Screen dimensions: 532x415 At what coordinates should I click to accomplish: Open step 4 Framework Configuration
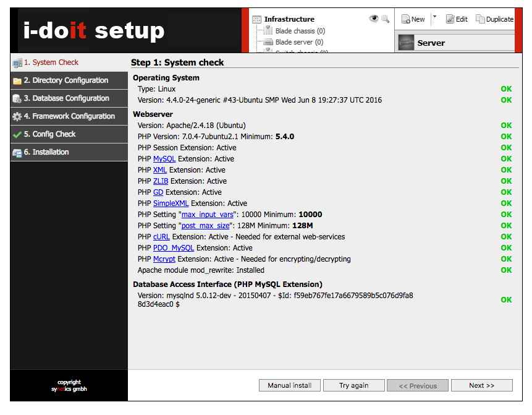pos(69,116)
